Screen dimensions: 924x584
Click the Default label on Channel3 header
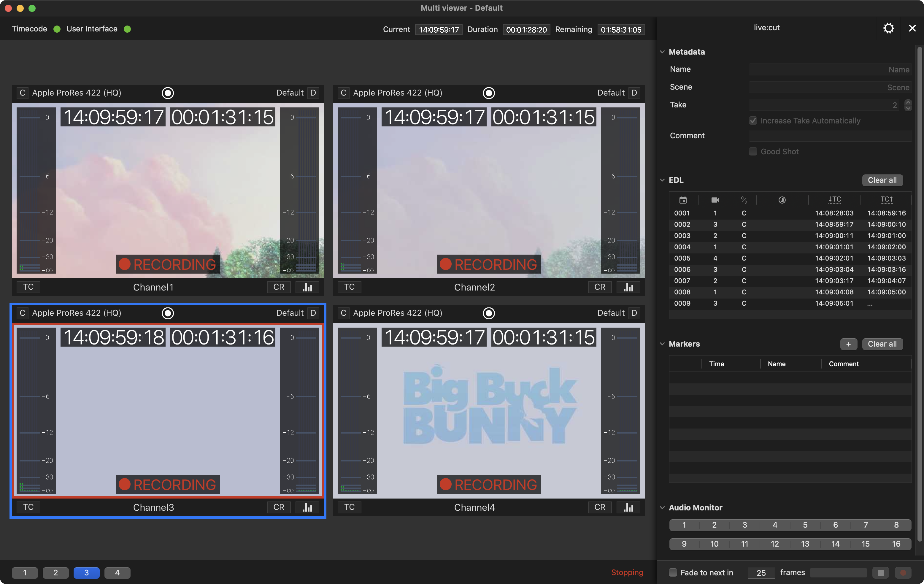click(x=290, y=313)
